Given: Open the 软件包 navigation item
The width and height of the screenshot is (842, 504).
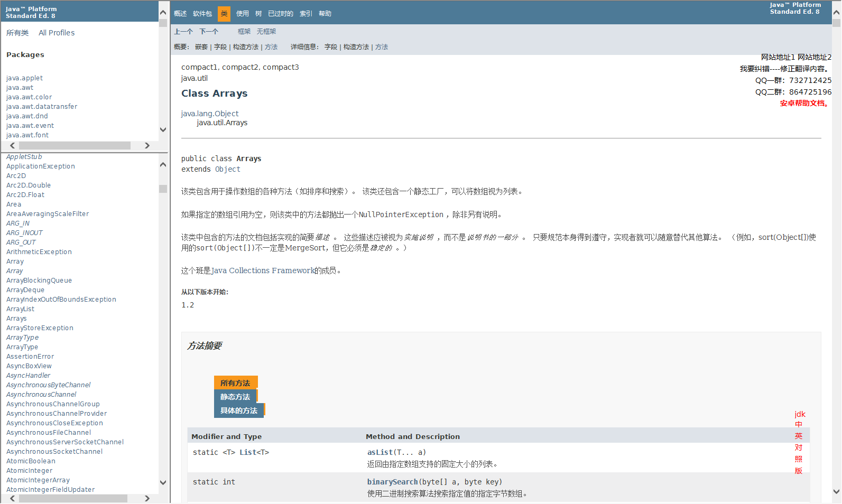Looking at the screenshot, I should tap(202, 14).
